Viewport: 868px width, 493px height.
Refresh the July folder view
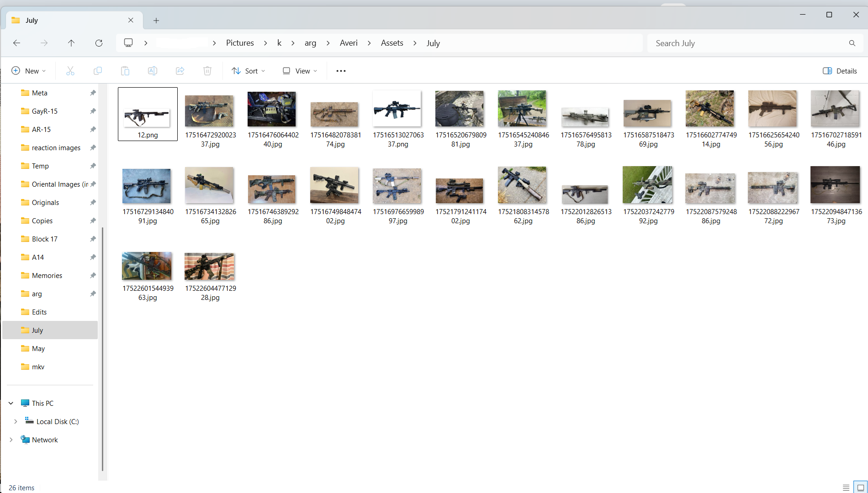click(x=99, y=43)
